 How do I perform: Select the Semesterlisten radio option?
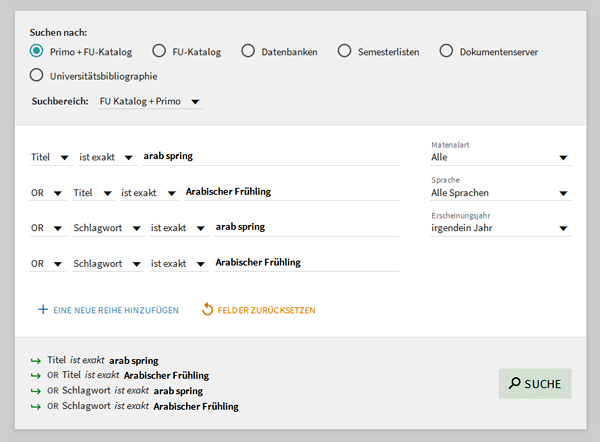[x=344, y=51]
